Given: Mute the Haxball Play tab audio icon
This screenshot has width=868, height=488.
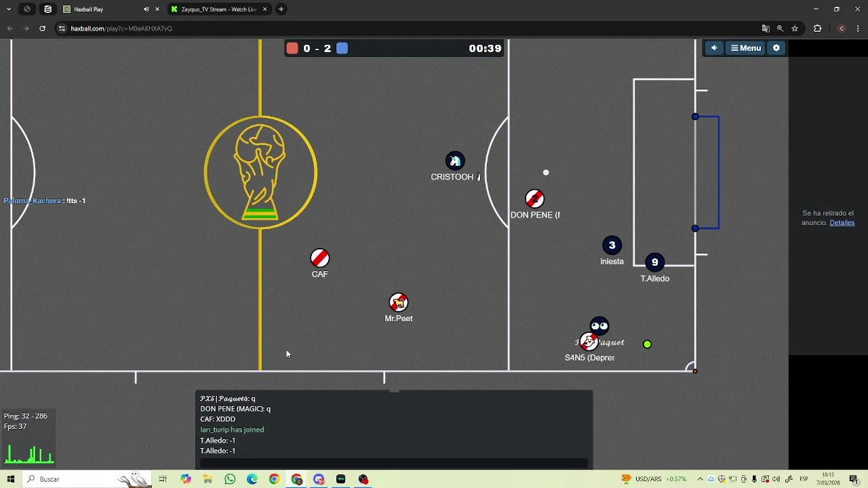Looking at the screenshot, I should click(146, 9).
